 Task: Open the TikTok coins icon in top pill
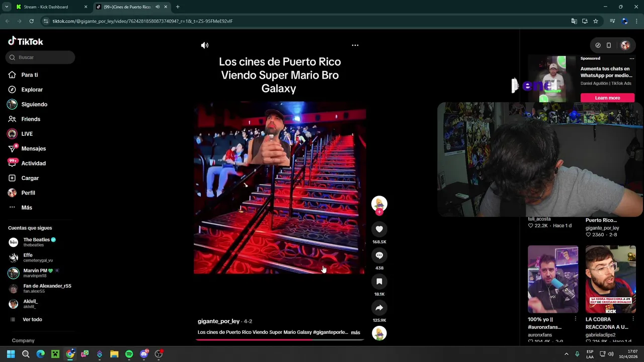(x=598, y=45)
